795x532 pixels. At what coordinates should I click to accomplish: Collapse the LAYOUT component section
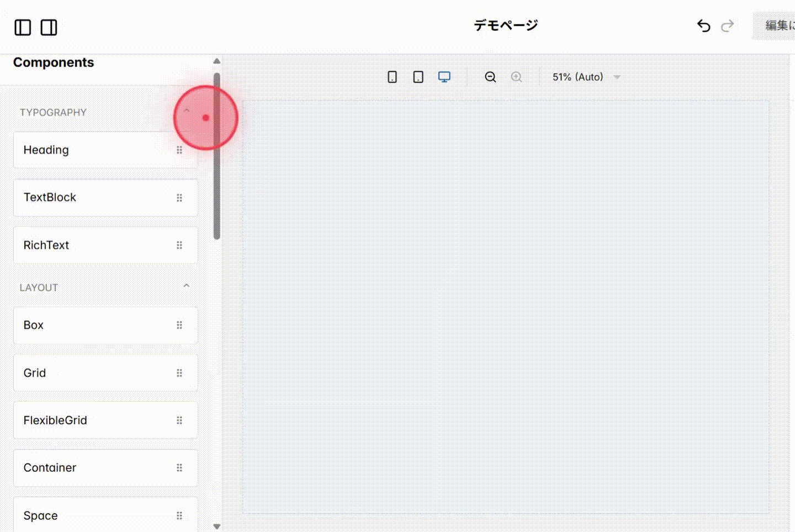[186, 286]
